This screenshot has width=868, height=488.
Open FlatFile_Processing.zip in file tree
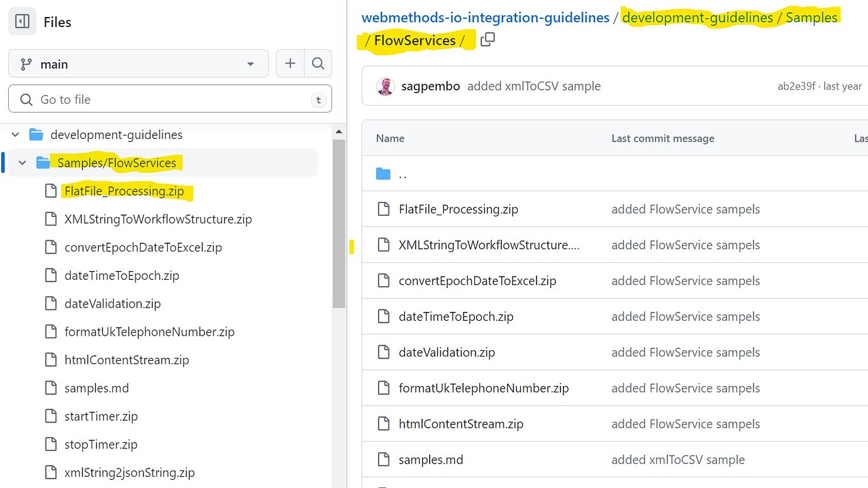tap(124, 191)
